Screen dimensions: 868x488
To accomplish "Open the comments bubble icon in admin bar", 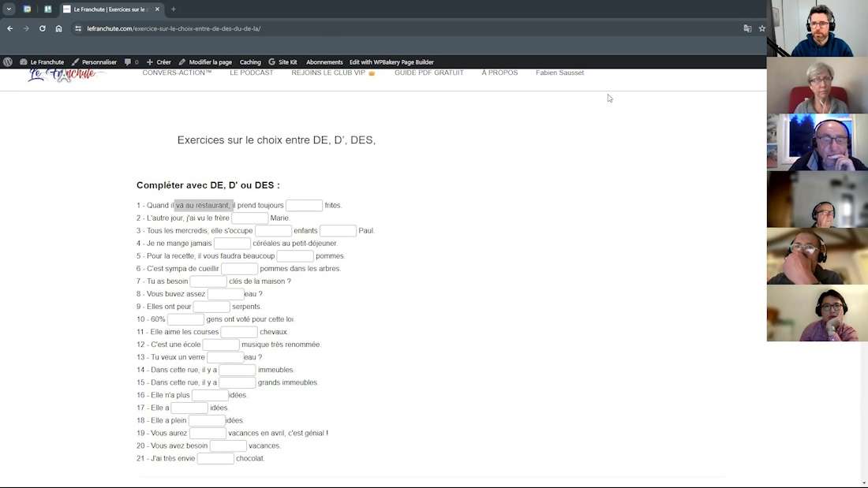I will (x=131, y=62).
